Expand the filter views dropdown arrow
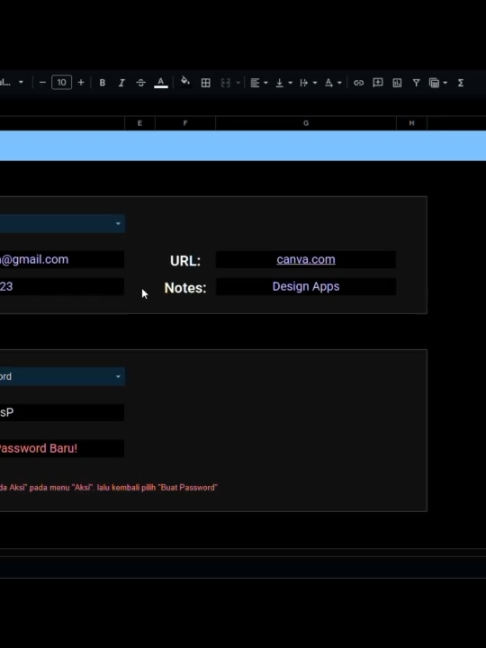Image resolution: width=486 pixels, height=648 pixels. [445, 83]
